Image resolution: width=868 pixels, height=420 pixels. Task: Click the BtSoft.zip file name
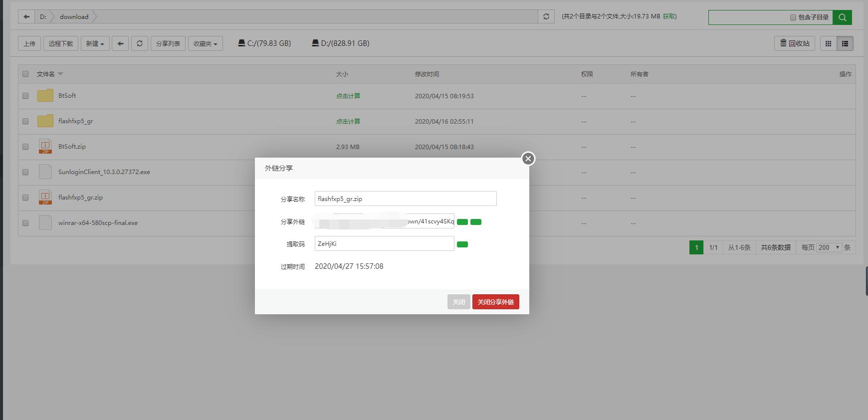coord(72,147)
